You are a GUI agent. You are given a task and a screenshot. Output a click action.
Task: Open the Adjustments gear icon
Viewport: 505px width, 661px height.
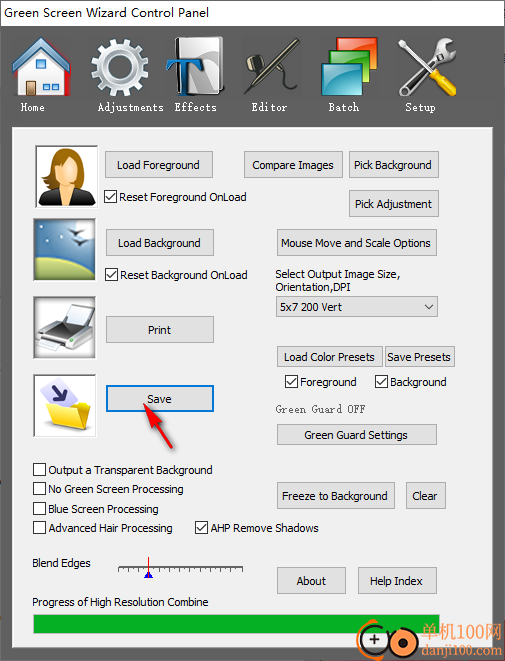120,67
